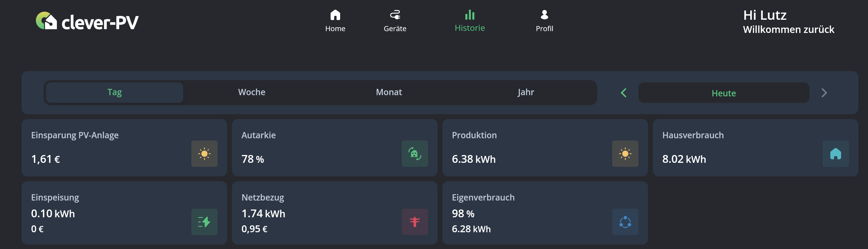The width and height of the screenshot is (868, 249).
Task: Click the sun icon in Einsparung PV-Anlage card
Action: (x=204, y=154)
